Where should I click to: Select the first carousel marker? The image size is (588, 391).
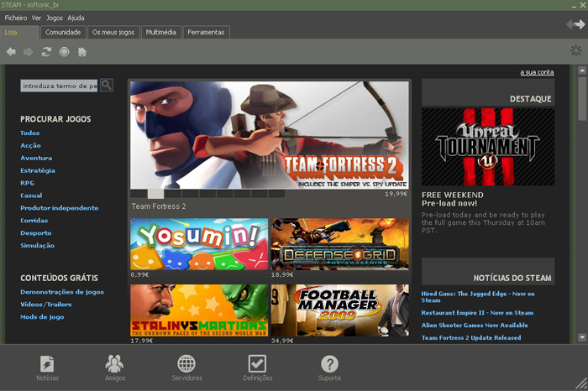coord(139,194)
